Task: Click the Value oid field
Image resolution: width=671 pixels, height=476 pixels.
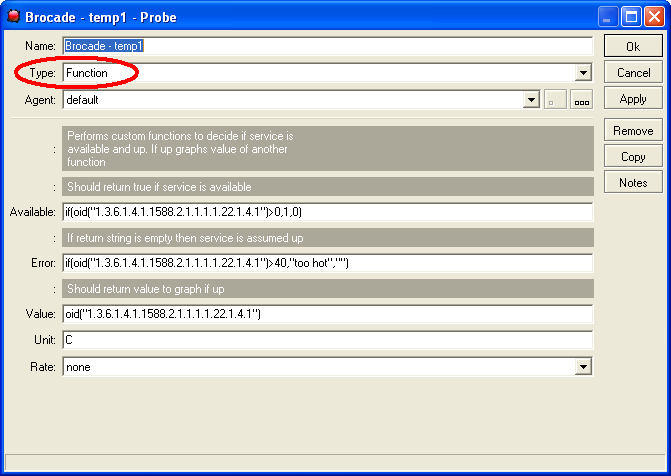Action: coord(328,314)
